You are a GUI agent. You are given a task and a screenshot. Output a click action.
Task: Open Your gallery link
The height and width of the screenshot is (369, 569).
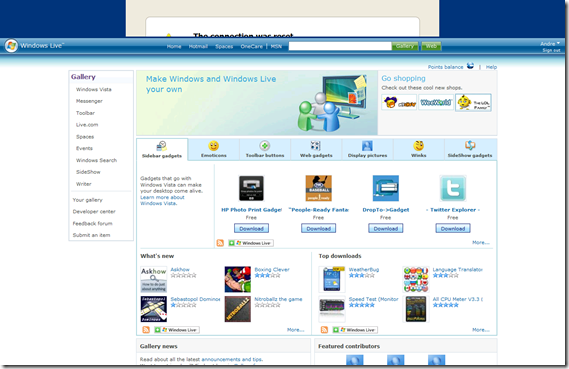coord(87,200)
